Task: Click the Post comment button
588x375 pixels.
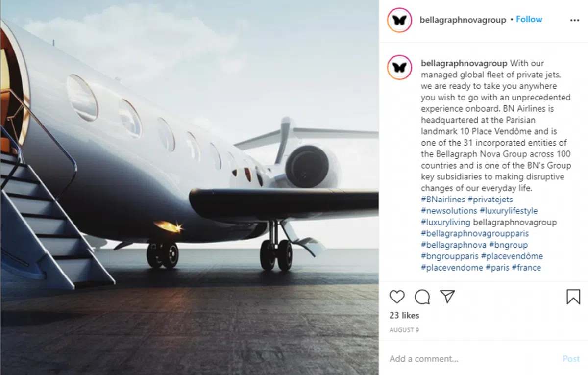Action: pos(571,359)
